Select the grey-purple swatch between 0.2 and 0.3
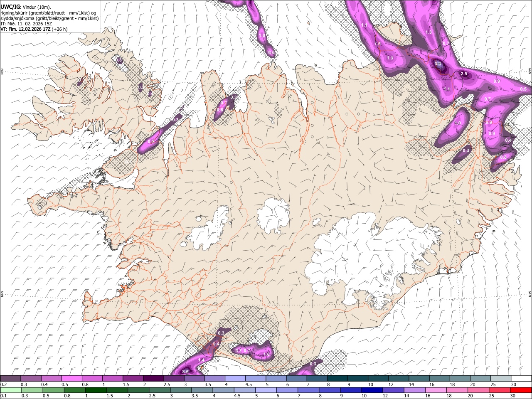 [x=11, y=378]
